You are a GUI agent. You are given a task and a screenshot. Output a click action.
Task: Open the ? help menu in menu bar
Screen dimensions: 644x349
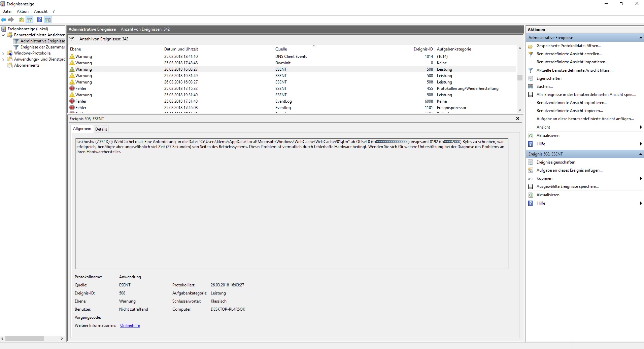click(x=54, y=11)
